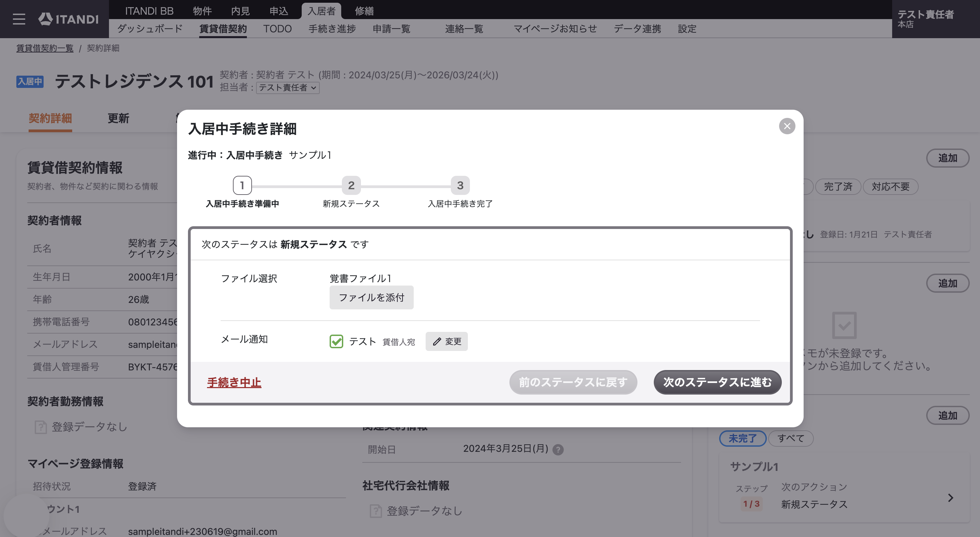Toggle the テスト 賃借人宛 mail checkbox
980x537 pixels.
point(336,341)
